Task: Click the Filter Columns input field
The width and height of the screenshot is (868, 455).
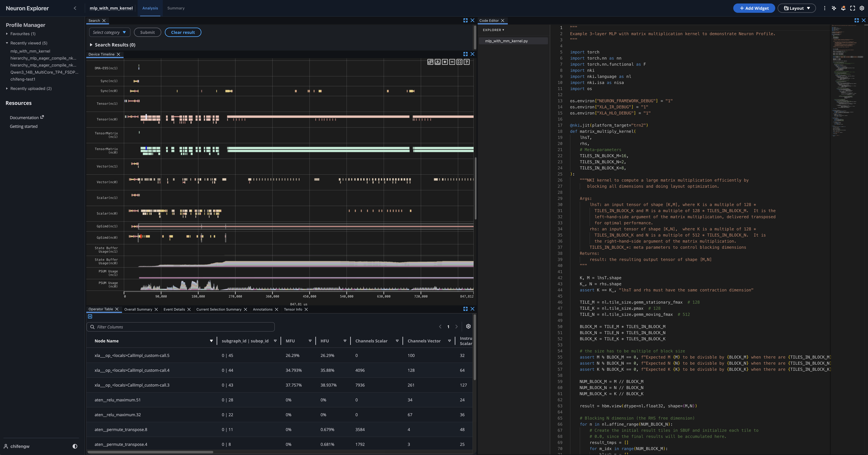Action: 181,327
